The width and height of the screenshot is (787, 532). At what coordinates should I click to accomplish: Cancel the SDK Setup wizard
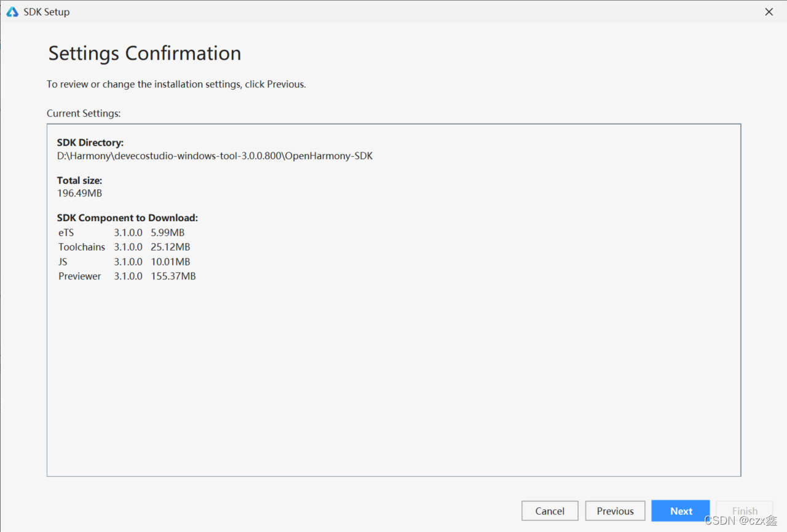[x=550, y=511]
